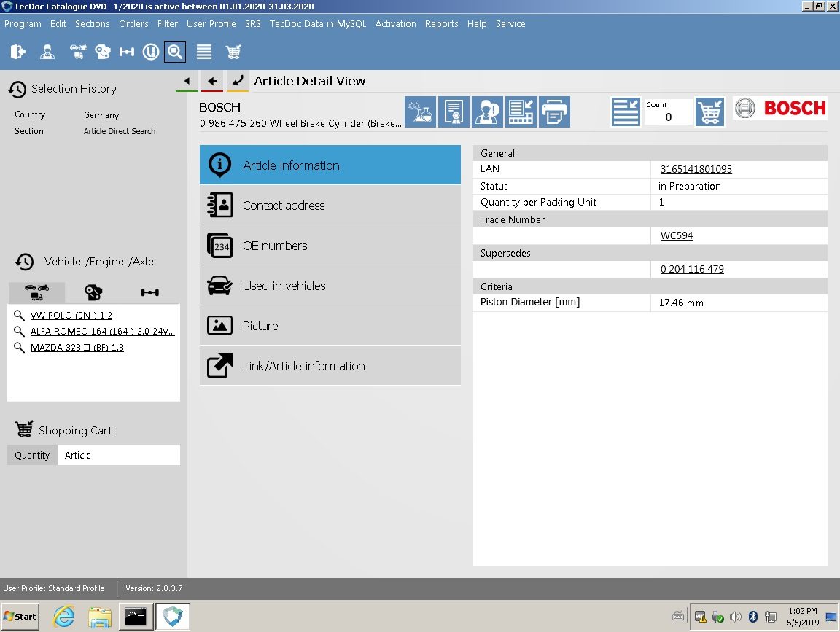Open the SRS menu
The height and width of the screenshot is (632, 840).
point(253,23)
